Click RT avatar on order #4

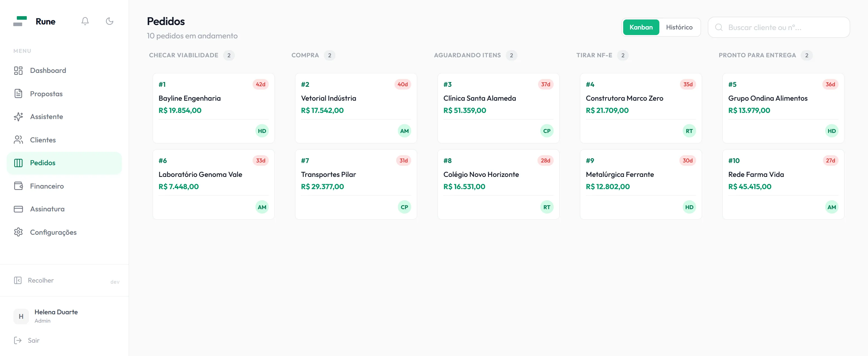click(x=689, y=131)
